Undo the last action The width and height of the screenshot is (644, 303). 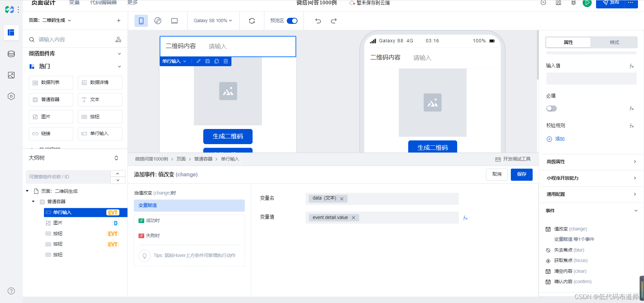point(318,21)
